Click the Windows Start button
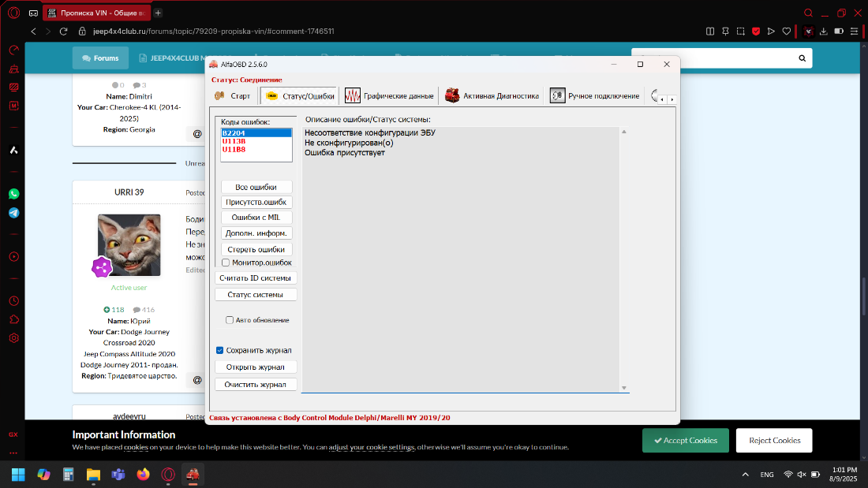The width and height of the screenshot is (868, 488). tap(18, 475)
